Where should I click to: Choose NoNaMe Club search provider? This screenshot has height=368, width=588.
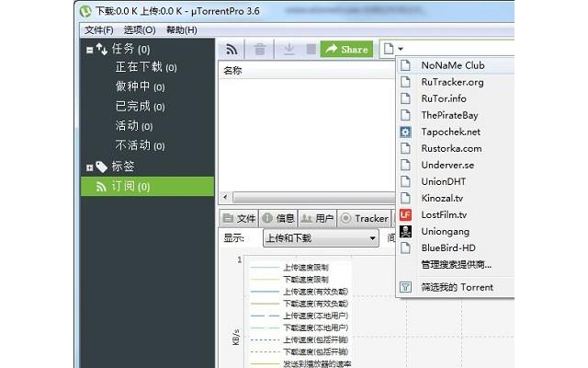(455, 65)
